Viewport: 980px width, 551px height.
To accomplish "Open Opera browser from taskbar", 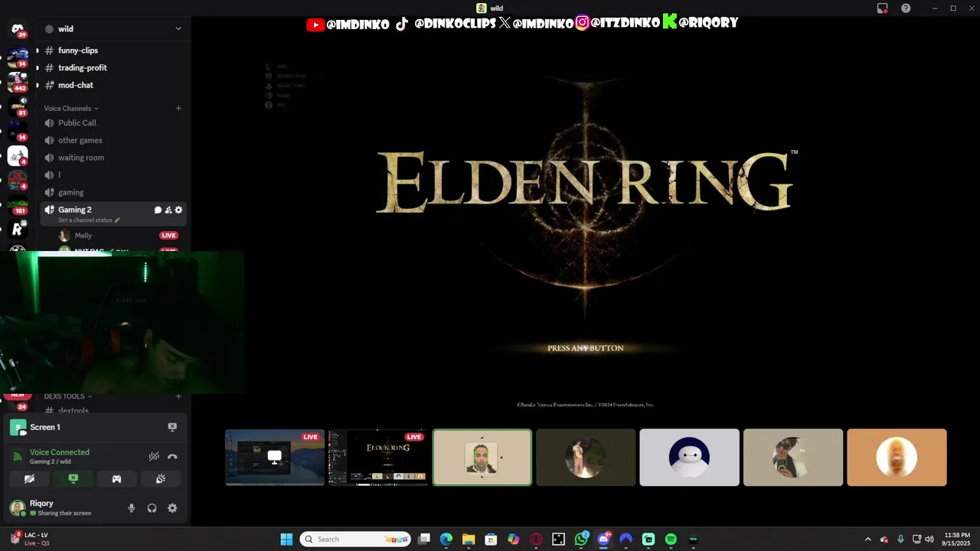I will pyautogui.click(x=536, y=540).
